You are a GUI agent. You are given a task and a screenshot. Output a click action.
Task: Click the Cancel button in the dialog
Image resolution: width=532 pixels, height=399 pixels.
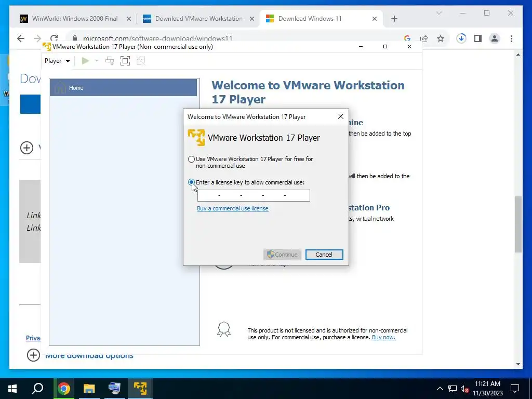[324, 255]
